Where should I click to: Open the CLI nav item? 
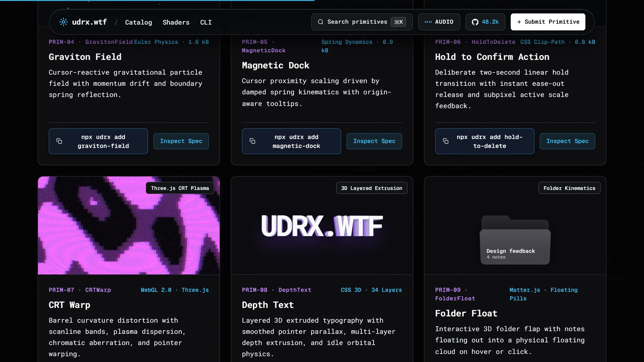tap(206, 22)
